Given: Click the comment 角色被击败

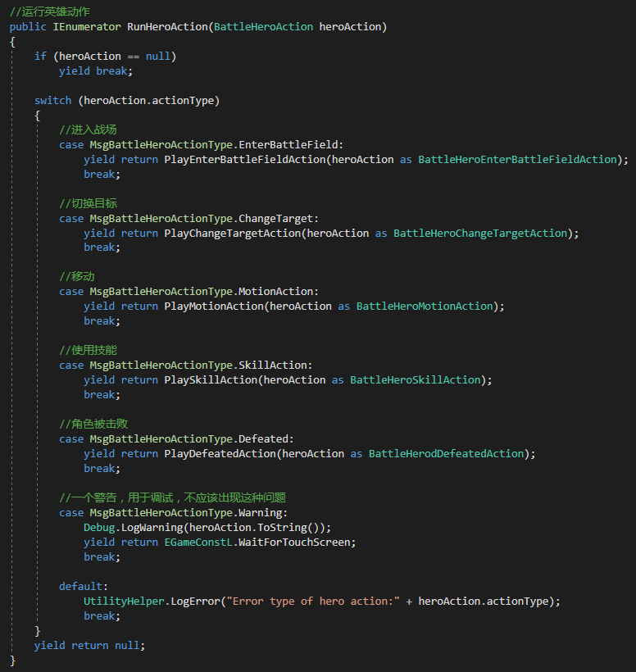Looking at the screenshot, I should coord(93,424).
